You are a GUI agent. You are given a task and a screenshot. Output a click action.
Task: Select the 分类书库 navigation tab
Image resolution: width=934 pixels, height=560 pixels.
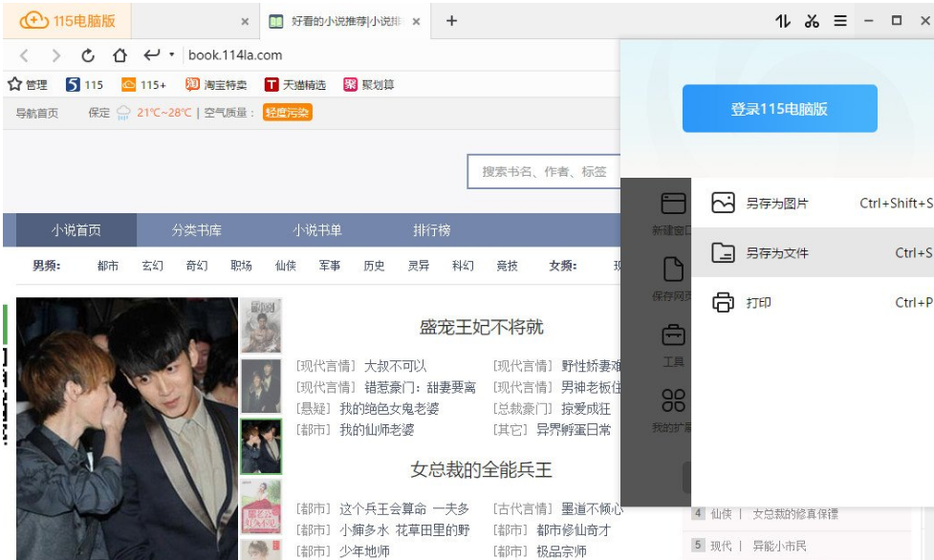(197, 230)
